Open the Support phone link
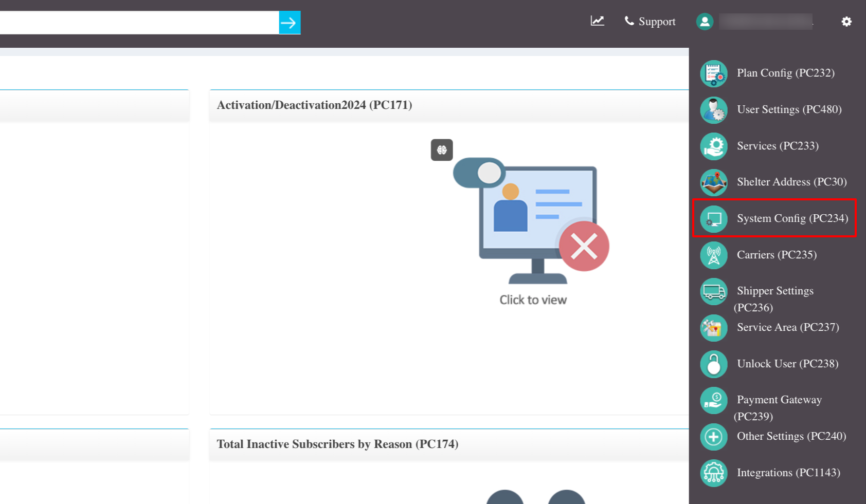 coord(650,22)
